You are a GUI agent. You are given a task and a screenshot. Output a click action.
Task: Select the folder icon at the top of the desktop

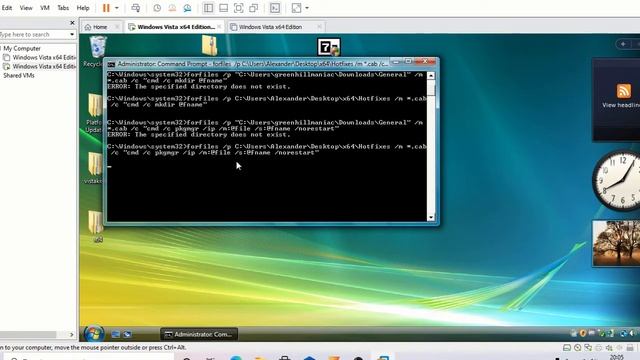coord(209,45)
